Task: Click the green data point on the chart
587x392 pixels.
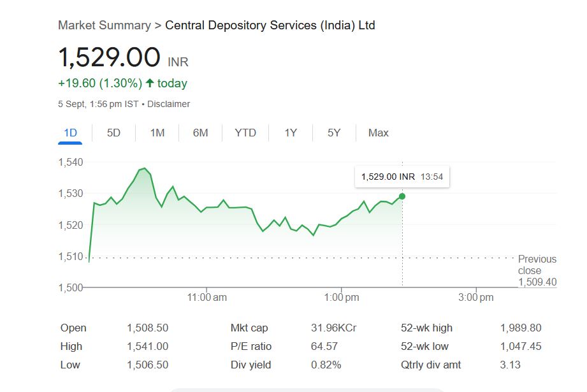Action: 402,196
